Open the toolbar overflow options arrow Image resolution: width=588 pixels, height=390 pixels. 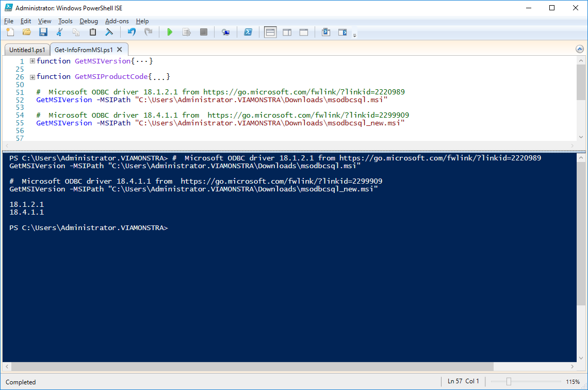354,35
